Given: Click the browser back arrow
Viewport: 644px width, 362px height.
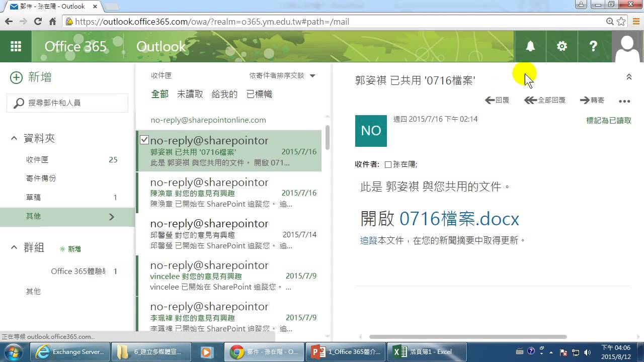Looking at the screenshot, I should (x=9, y=22).
